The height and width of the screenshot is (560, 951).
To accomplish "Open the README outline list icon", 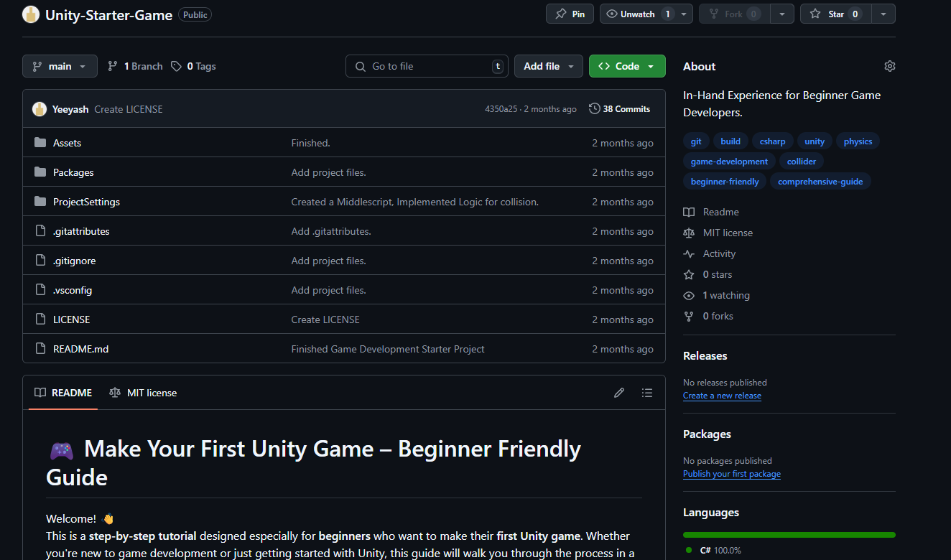I will click(x=647, y=393).
